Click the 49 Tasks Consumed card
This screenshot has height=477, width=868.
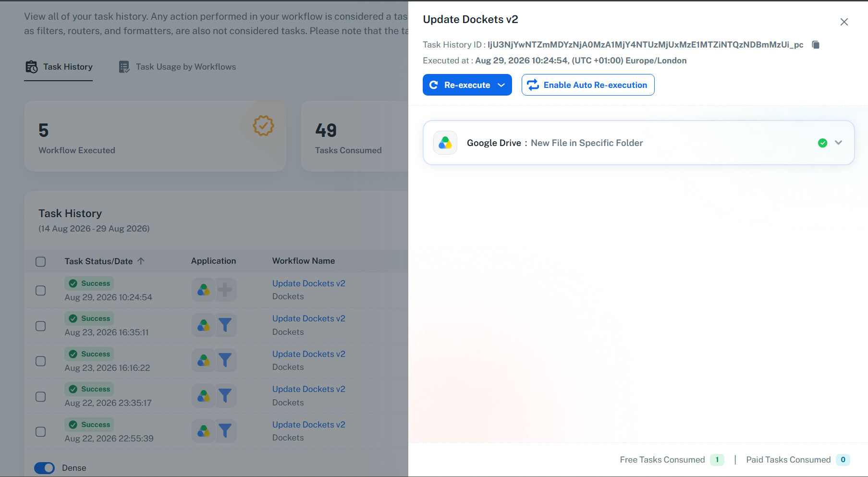(355, 136)
